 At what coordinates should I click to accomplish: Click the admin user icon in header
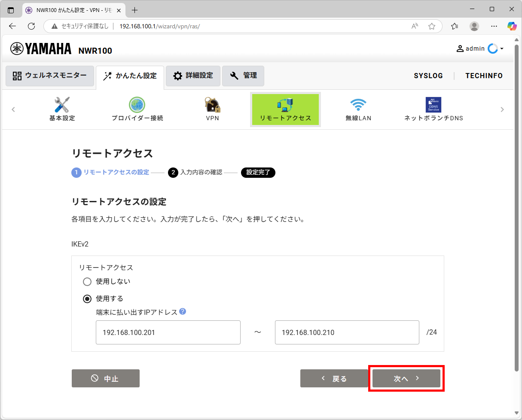(459, 49)
